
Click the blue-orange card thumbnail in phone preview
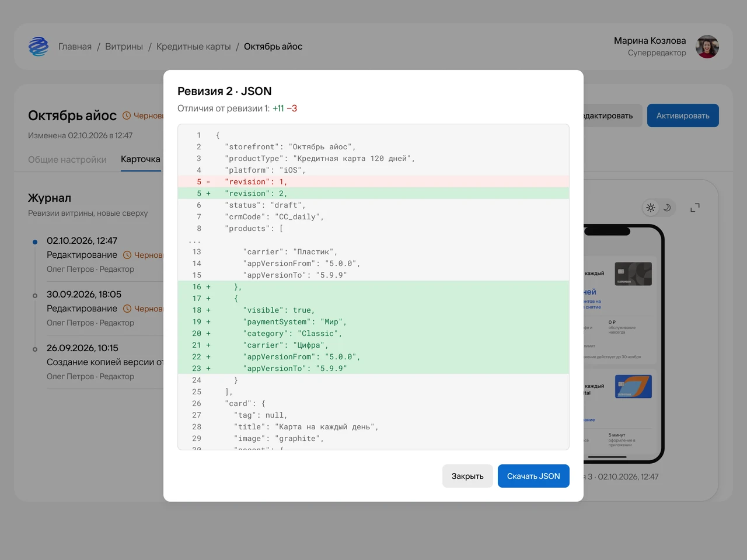pos(633,387)
